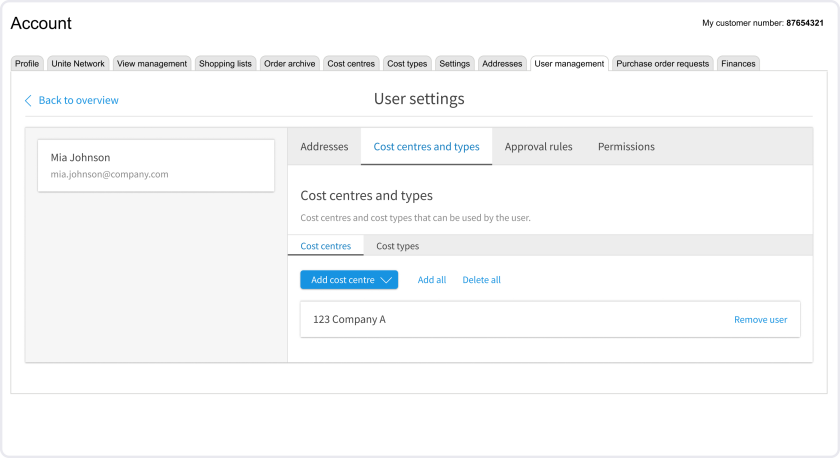Open the Profile tab
Image resolution: width=840 pixels, height=458 pixels.
coord(27,64)
